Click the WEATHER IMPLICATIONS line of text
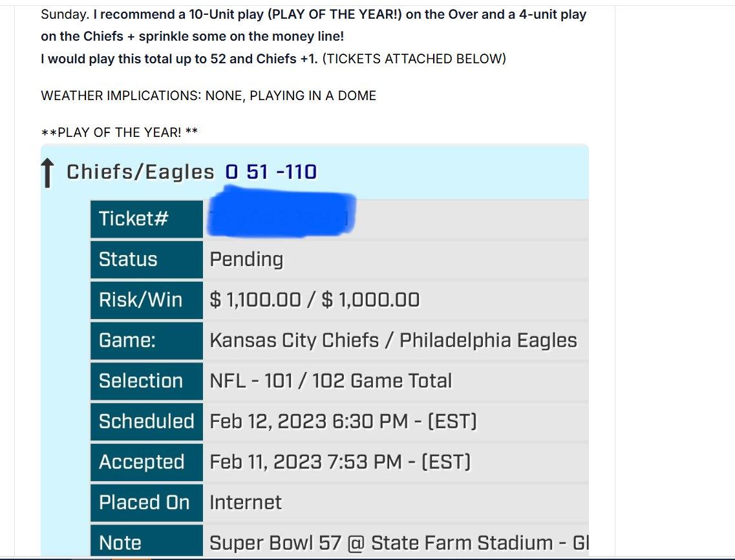Viewport: 735px width, 560px height. click(209, 96)
